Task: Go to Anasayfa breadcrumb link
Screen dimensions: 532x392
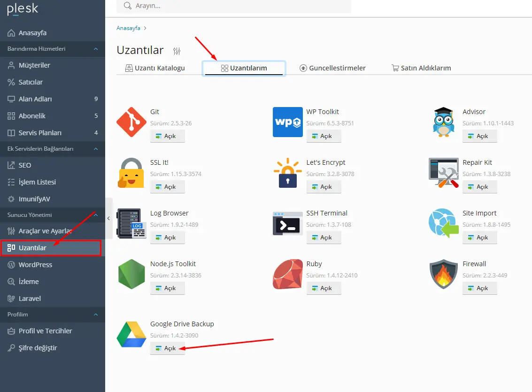Action: point(128,28)
